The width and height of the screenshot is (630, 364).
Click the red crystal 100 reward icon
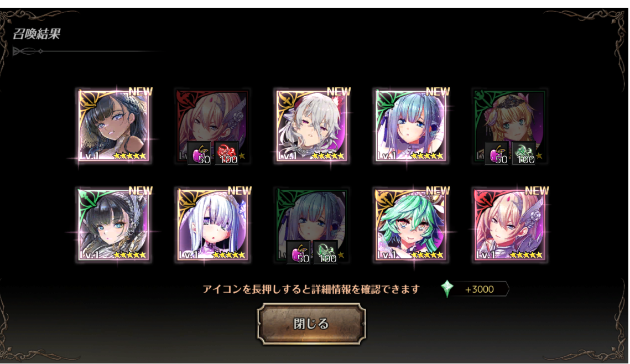[227, 153]
